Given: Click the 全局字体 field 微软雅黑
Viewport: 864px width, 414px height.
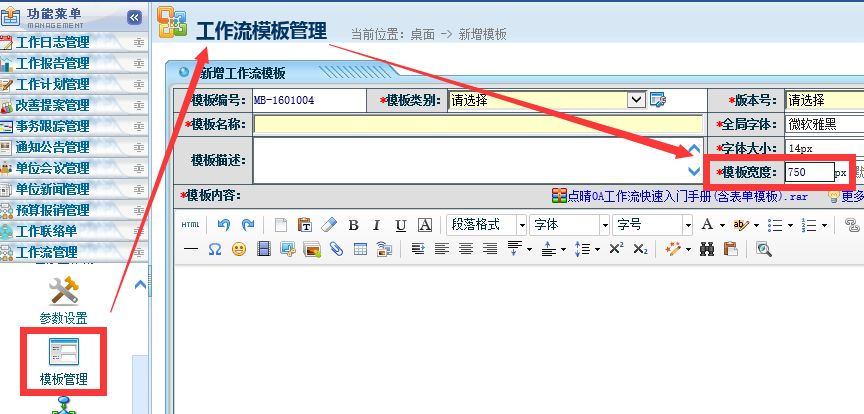Looking at the screenshot, I should click(824, 124).
